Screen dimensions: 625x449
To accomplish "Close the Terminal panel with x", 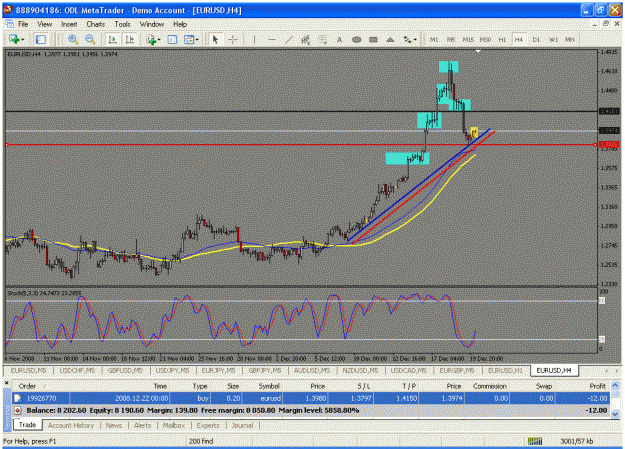I will pos(6,383).
